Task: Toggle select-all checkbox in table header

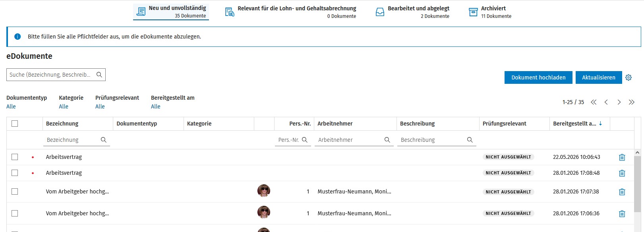Action: 15,124
